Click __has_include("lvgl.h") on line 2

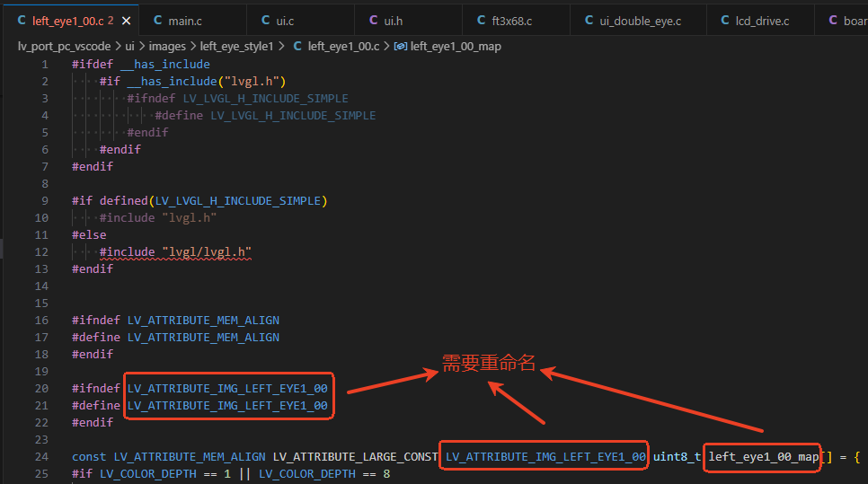[207, 82]
